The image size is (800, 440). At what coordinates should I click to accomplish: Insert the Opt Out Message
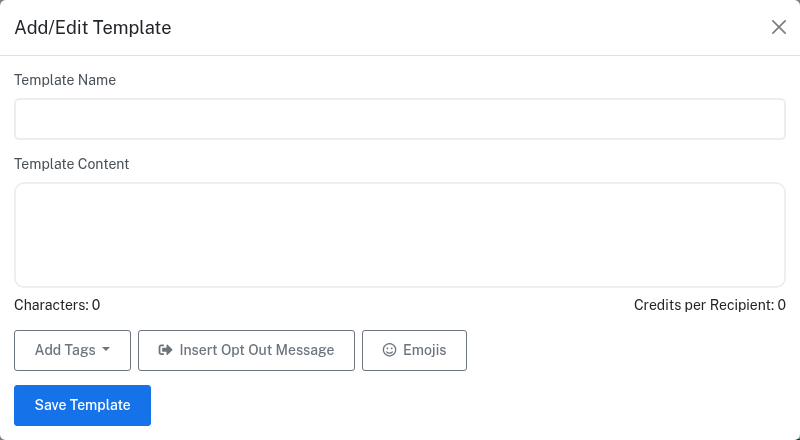point(246,350)
